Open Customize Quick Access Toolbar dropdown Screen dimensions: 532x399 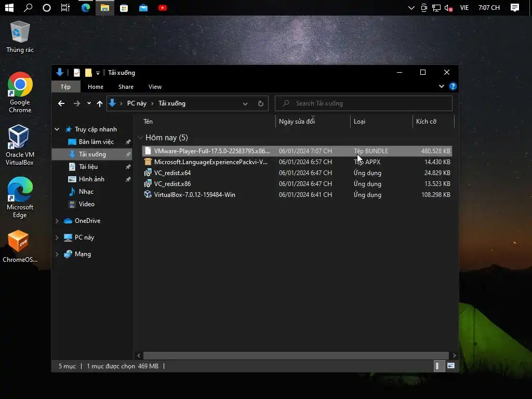point(98,73)
